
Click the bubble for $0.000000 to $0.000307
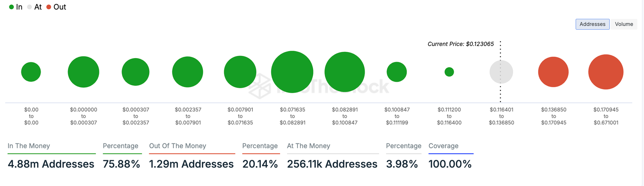click(83, 72)
